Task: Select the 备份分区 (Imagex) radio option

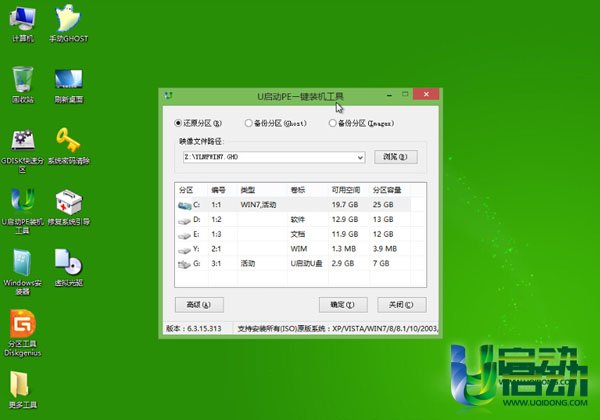Action: pos(361,123)
